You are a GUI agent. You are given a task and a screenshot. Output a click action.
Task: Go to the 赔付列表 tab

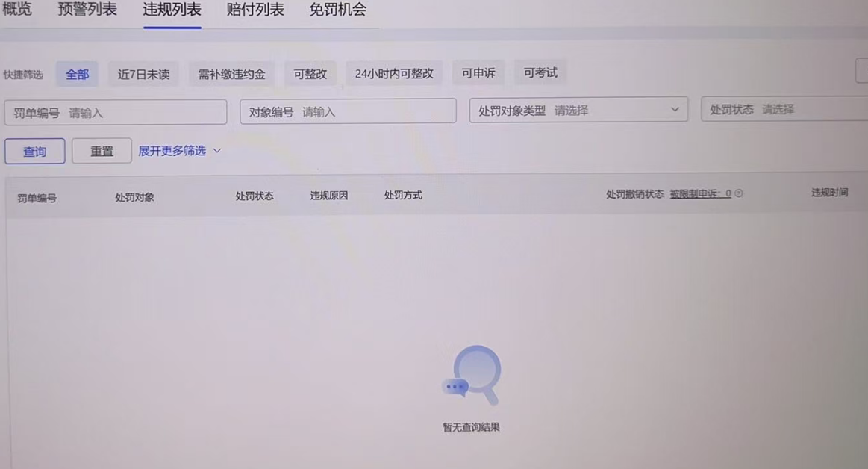[x=255, y=10]
